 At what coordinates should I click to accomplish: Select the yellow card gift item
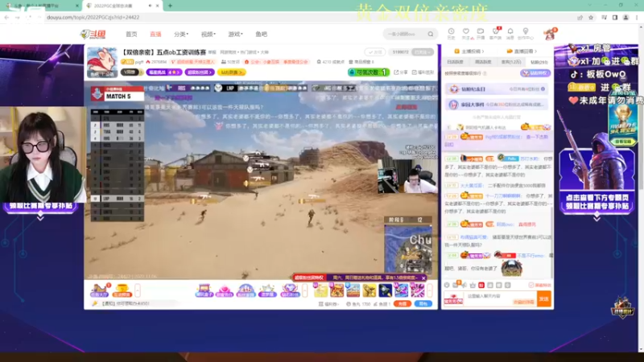320,290
